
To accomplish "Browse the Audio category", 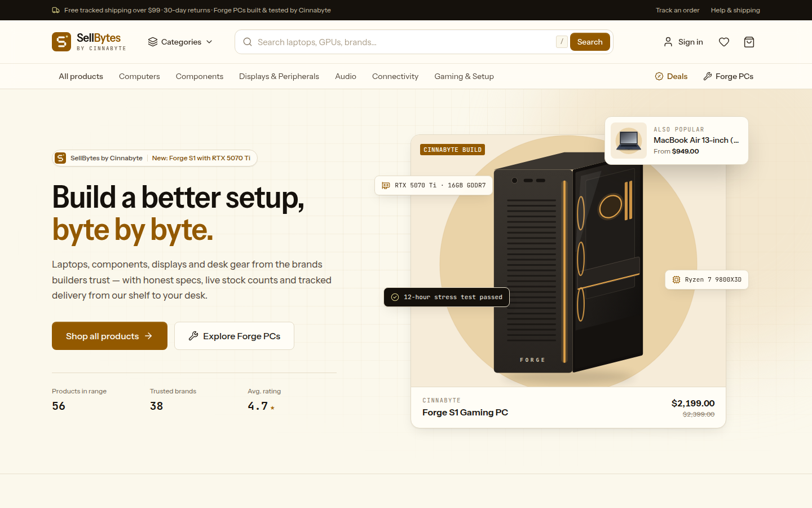I will point(346,76).
